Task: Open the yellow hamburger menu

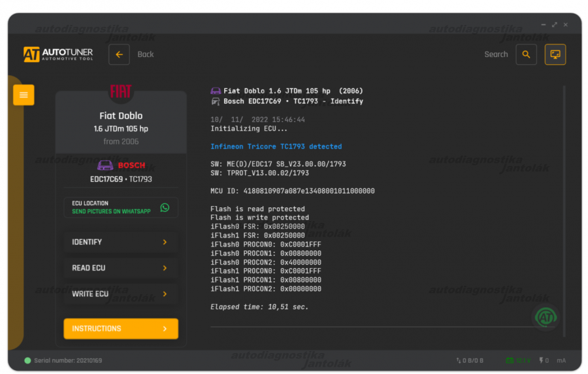Action: pos(24,95)
